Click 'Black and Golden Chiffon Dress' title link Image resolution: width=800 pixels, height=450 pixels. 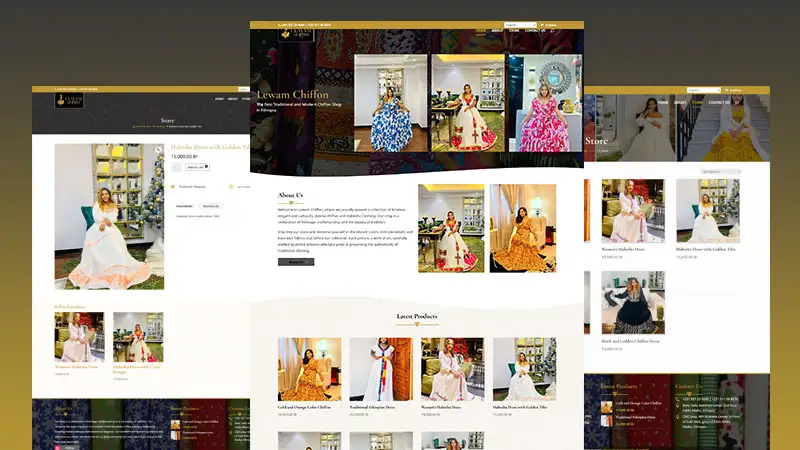tap(630, 341)
